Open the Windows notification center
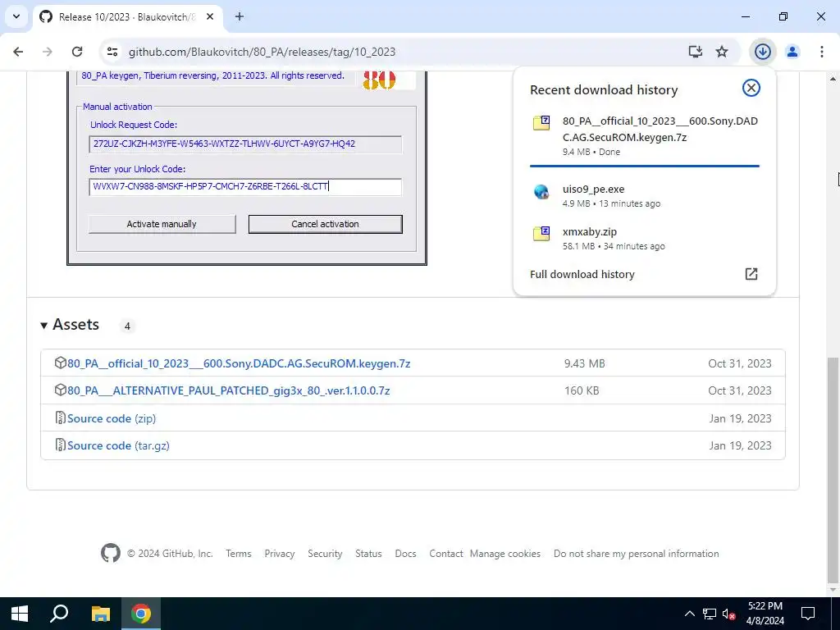 pos(807,614)
